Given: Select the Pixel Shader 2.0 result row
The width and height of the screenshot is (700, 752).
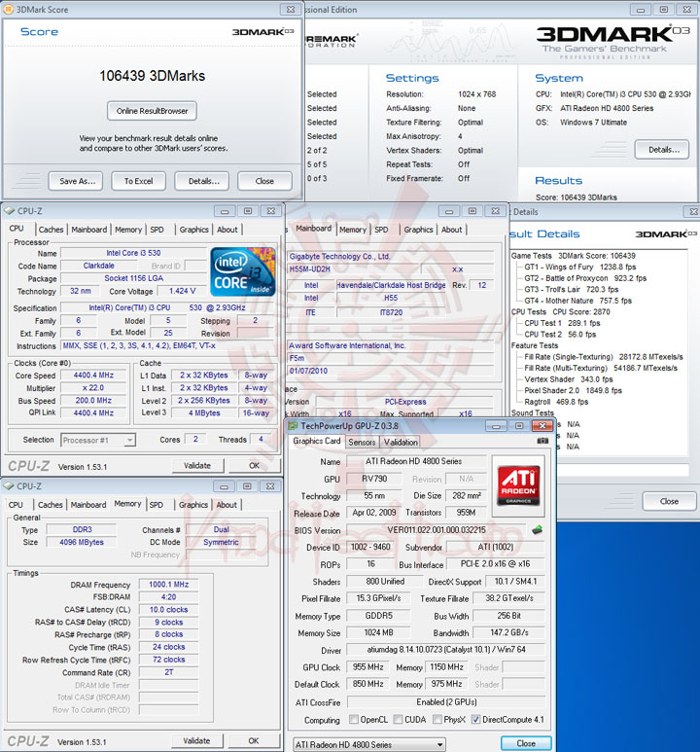Looking at the screenshot, I should click(x=573, y=390).
